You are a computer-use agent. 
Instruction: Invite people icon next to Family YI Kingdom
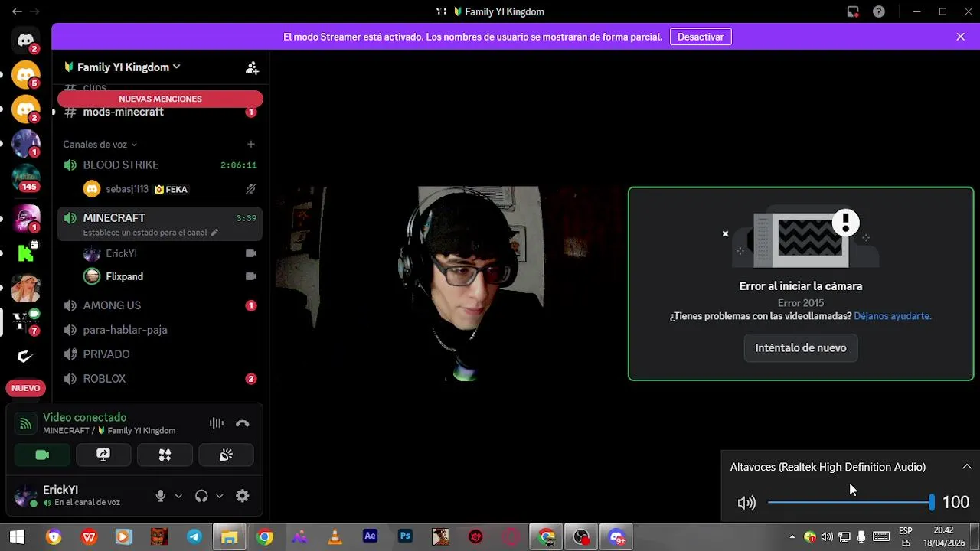(252, 67)
